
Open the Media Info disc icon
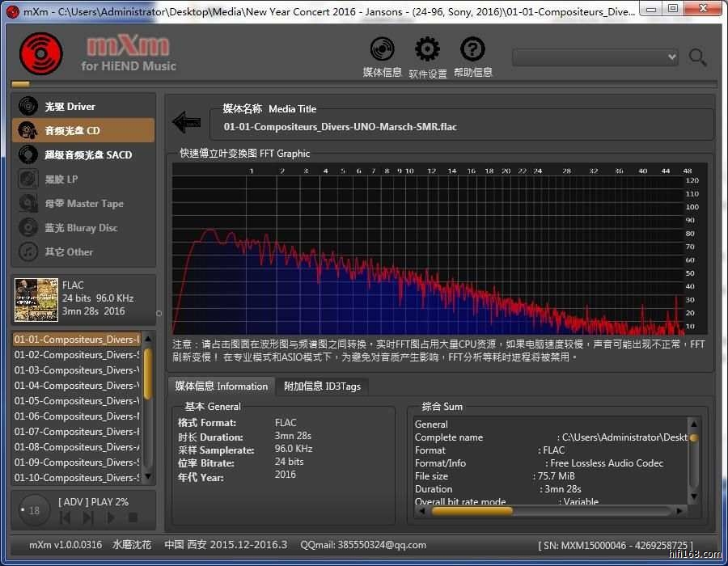tap(382, 50)
